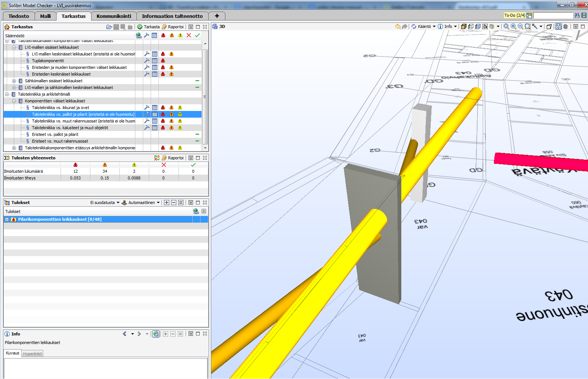588x379 pixels.
Task: Click binoculars search icon at top right
Action: (x=577, y=15)
